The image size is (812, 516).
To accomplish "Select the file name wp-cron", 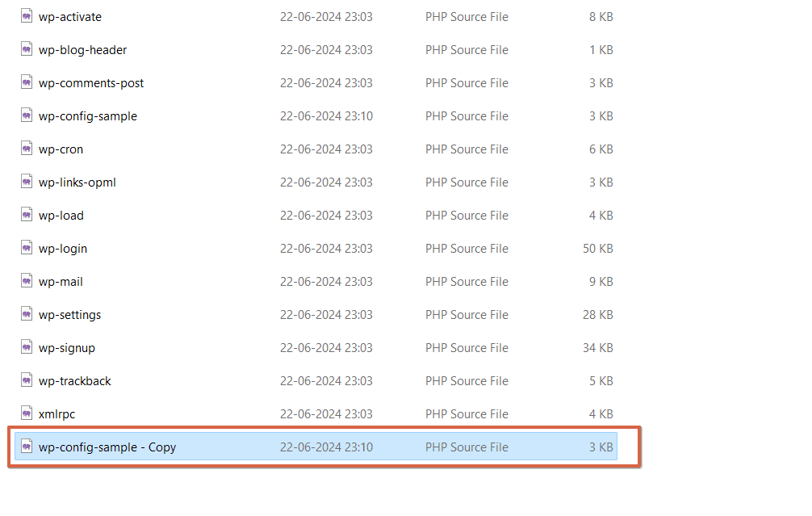I will [61, 149].
